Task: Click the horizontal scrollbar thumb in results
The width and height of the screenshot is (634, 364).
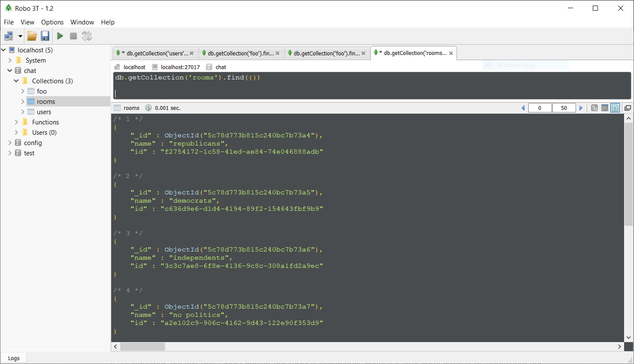Action: click(x=143, y=346)
